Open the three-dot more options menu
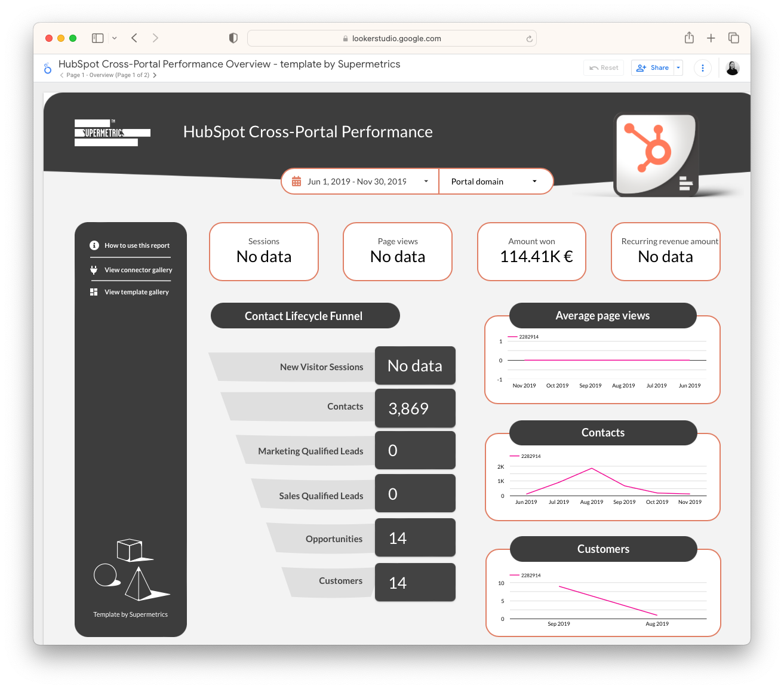The image size is (784, 689). tap(702, 68)
